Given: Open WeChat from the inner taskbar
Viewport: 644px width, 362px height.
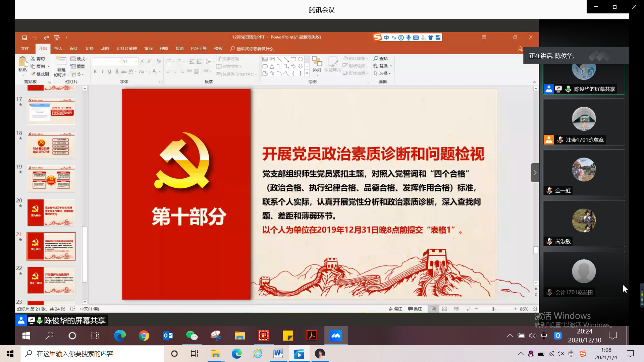Looking at the screenshot, I should point(192,336).
